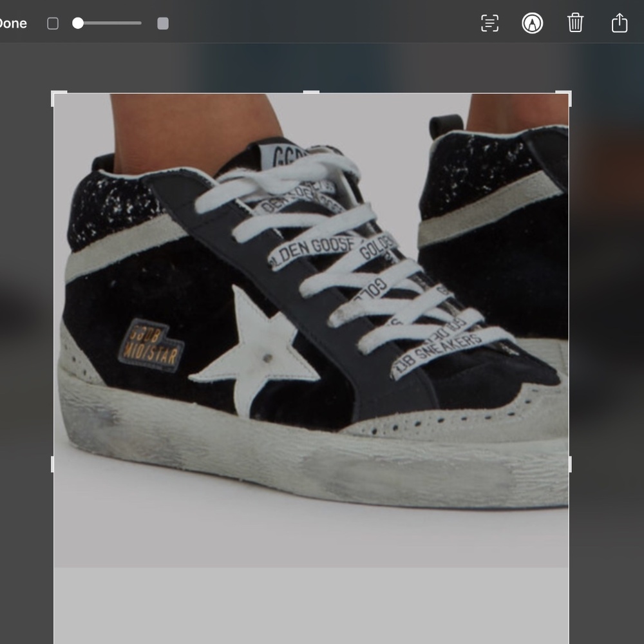The width and height of the screenshot is (644, 644).
Task: Click the opacity slider track
Action: pyautogui.click(x=107, y=23)
